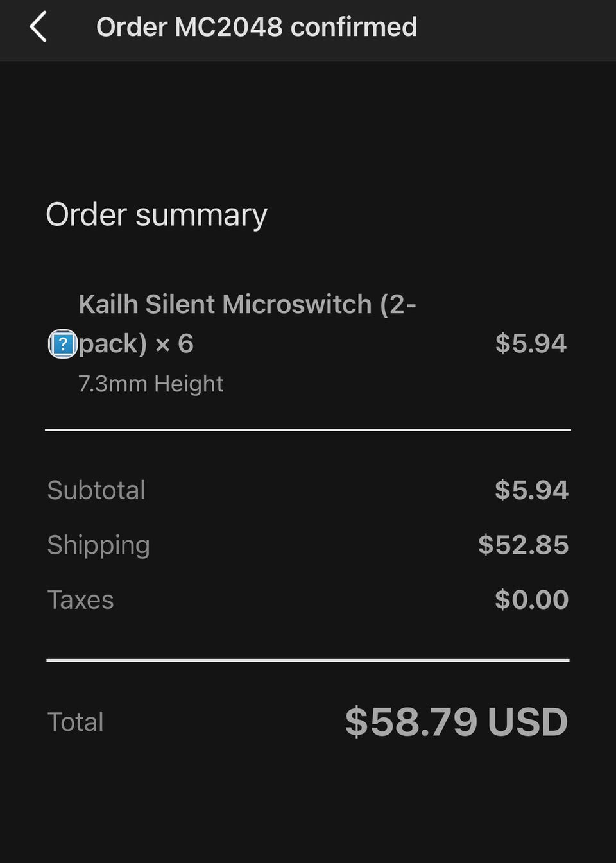Viewport: 616px width, 863px height.
Task: Tap the total amount $58.79 USD
Action: tap(456, 722)
